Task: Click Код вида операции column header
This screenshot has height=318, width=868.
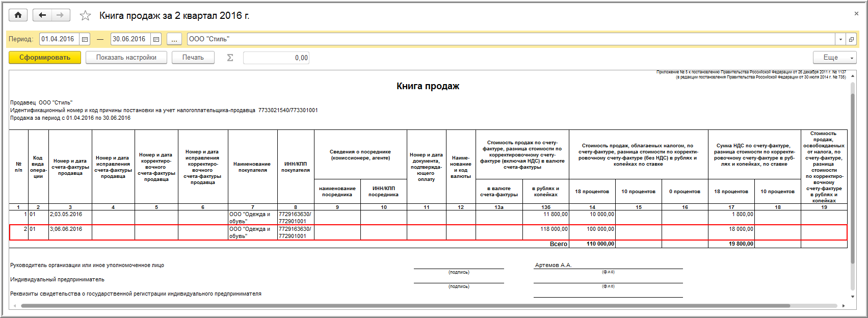Action: click(38, 167)
